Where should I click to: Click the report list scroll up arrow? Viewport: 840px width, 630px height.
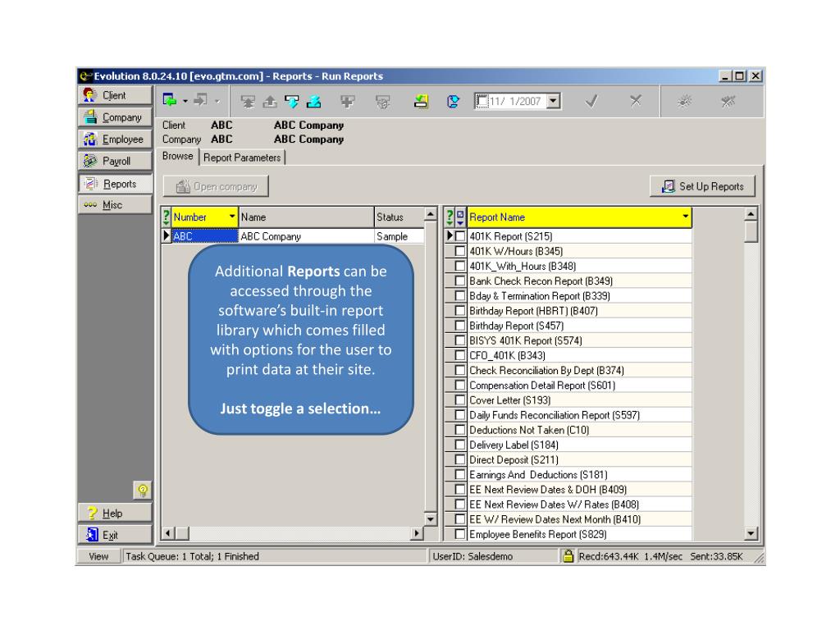[751, 214]
